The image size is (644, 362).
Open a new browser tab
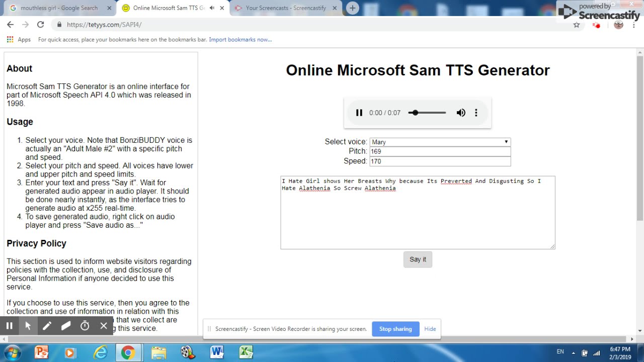353,8
